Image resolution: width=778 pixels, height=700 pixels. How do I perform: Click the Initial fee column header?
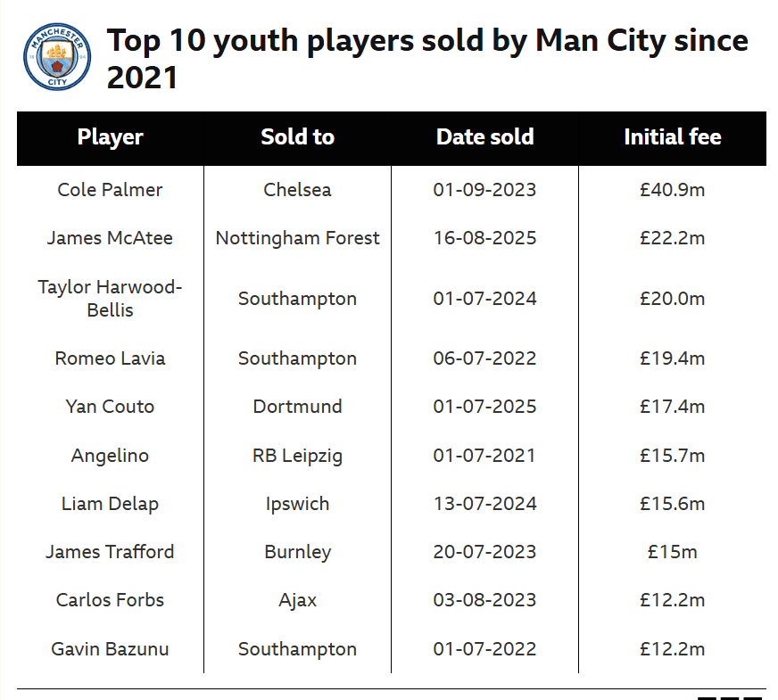tap(673, 137)
